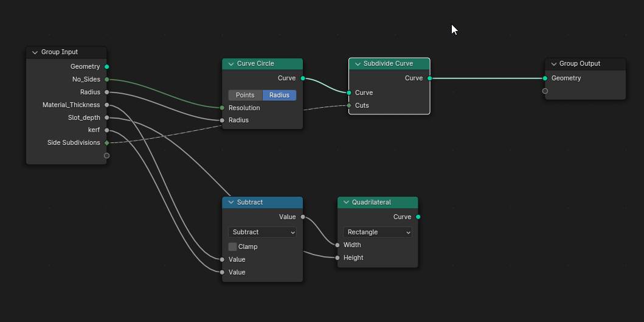Select the Subtract node header title
Viewport: 644px width, 322px height.
point(250,202)
